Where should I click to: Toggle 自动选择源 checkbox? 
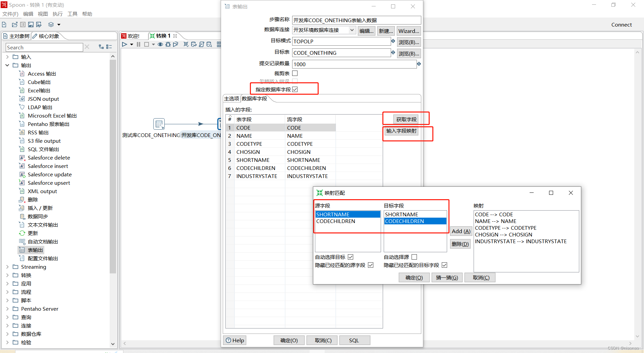point(414,257)
